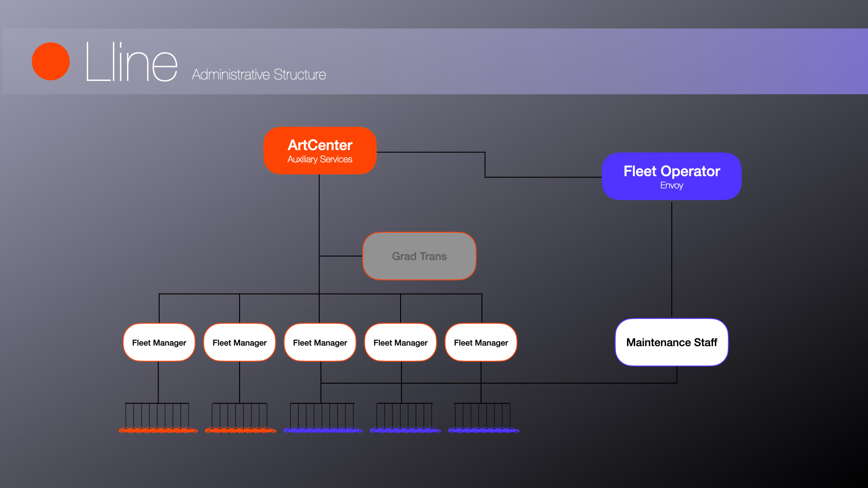The image size is (868, 488).
Task: Select the center Fleet Manager box
Action: (320, 343)
